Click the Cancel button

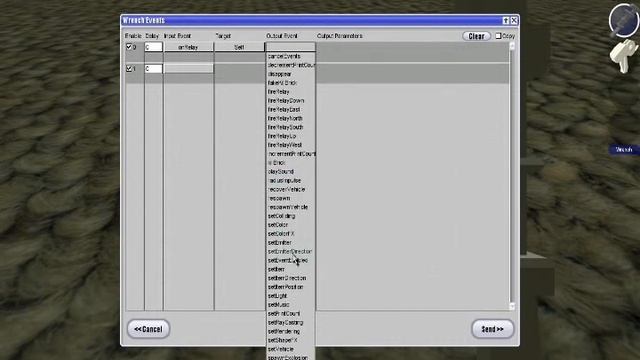pos(148,329)
